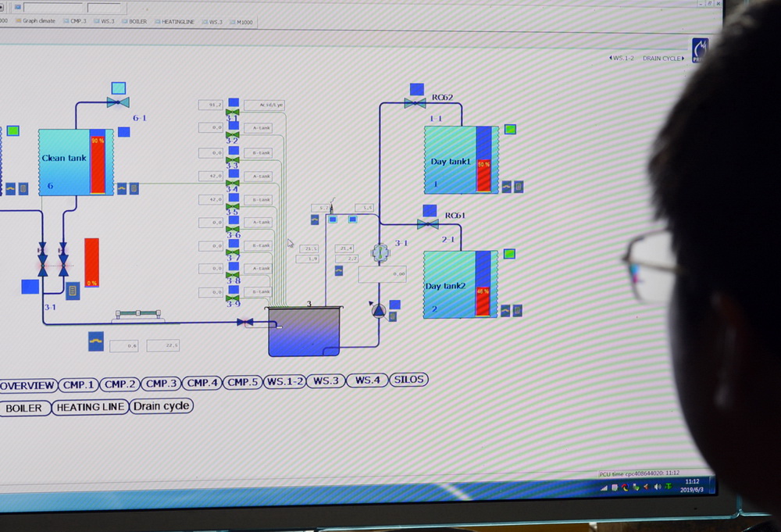The image size is (781, 532).
Task: Click the 22,5 value field
Action: coord(163,346)
